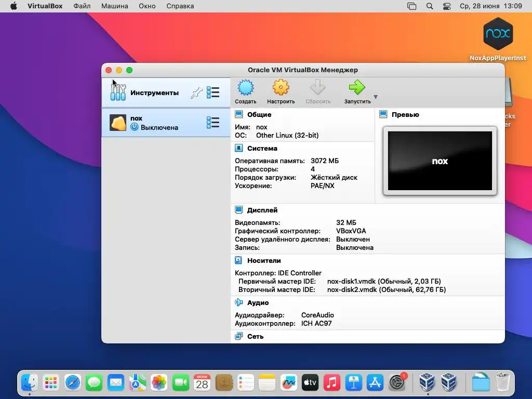This screenshot has height=399, width=532.
Task: Click the Other Linux (32-bit) OS value
Action: tap(287, 136)
